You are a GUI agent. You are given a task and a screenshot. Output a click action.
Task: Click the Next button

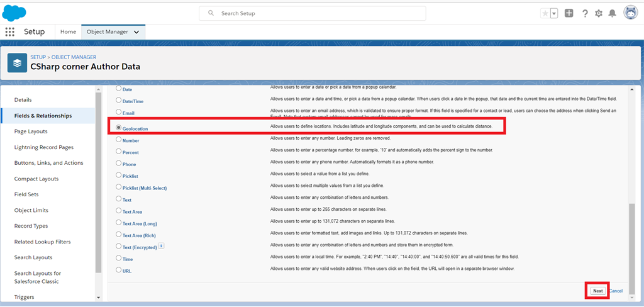(x=597, y=291)
